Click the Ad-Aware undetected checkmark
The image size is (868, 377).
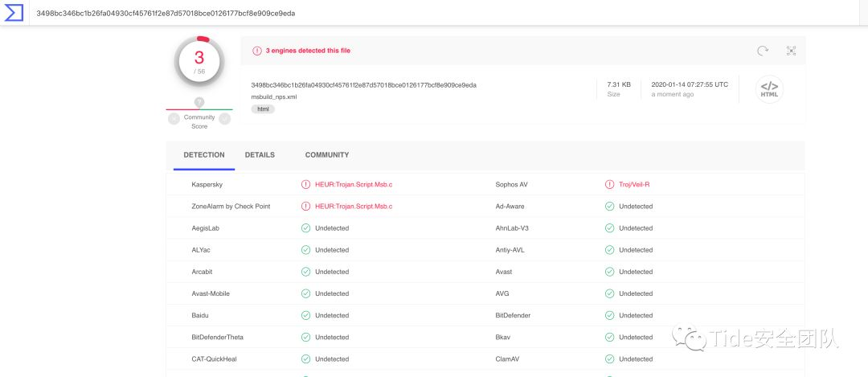tap(609, 207)
